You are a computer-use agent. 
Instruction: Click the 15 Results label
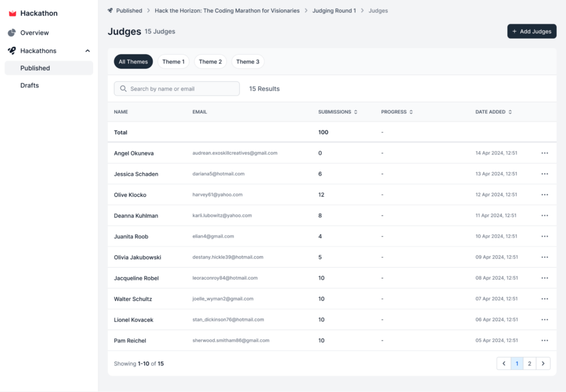coord(264,89)
